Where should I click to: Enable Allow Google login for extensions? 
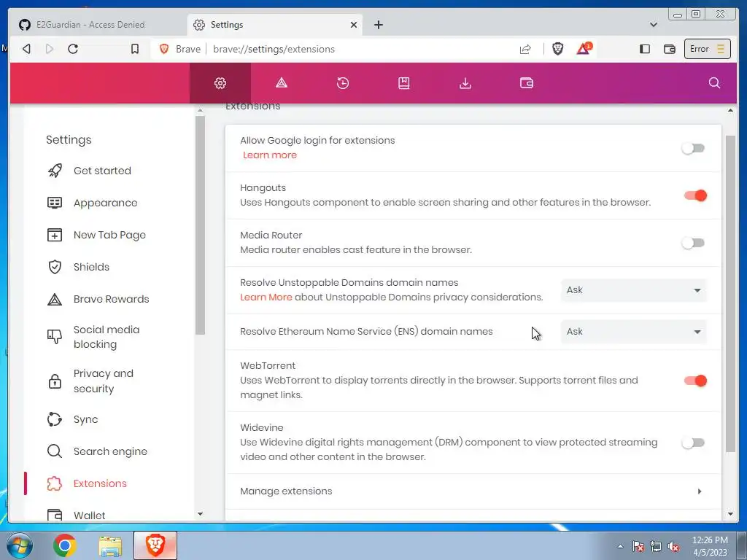click(x=693, y=148)
